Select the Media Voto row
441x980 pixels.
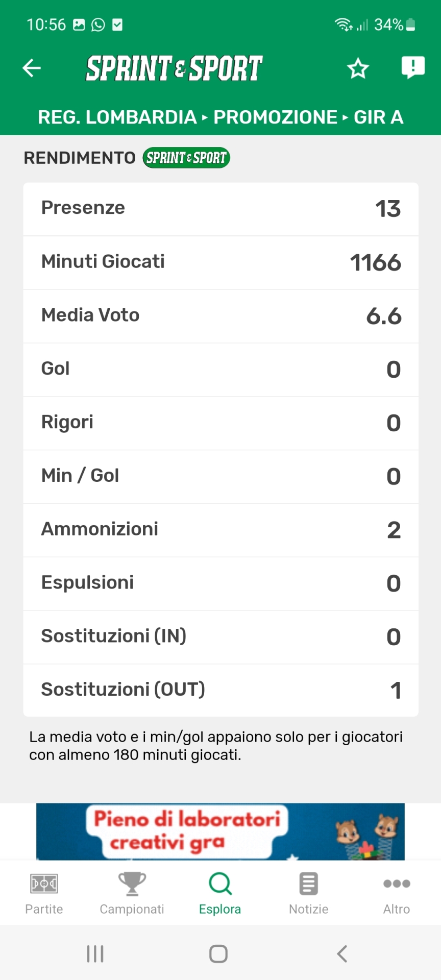click(220, 316)
